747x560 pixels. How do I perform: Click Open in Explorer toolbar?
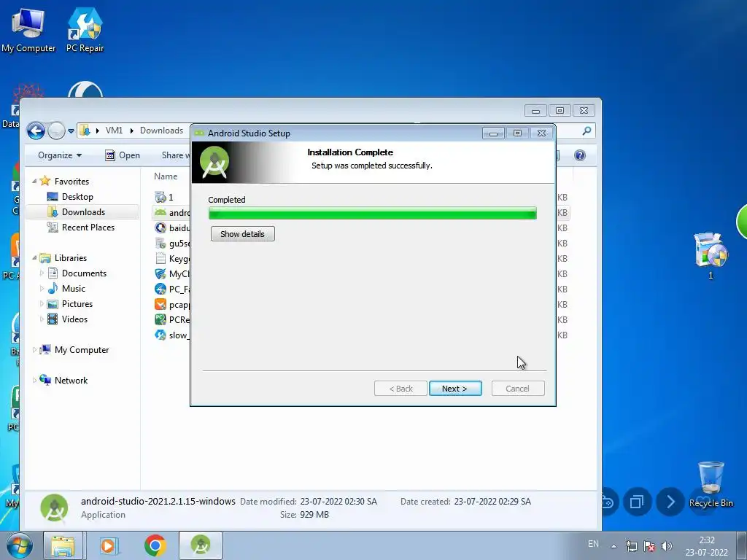click(x=123, y=155)
